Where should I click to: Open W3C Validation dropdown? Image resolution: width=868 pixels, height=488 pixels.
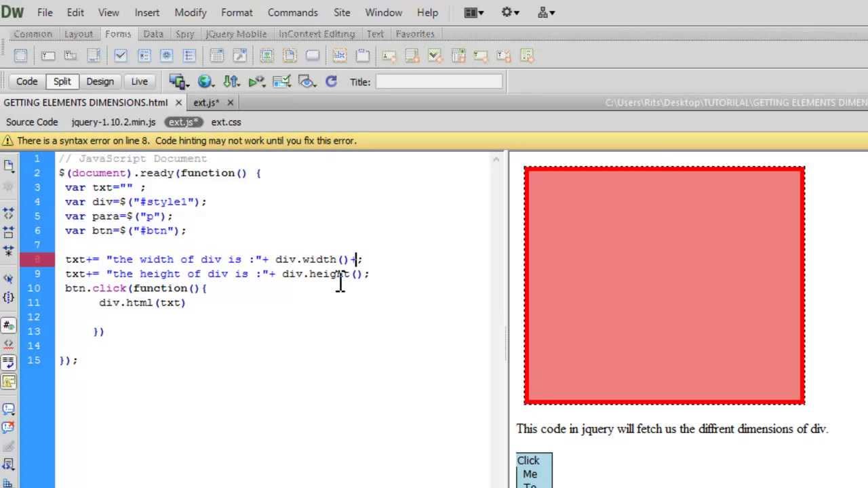point(256,81)
